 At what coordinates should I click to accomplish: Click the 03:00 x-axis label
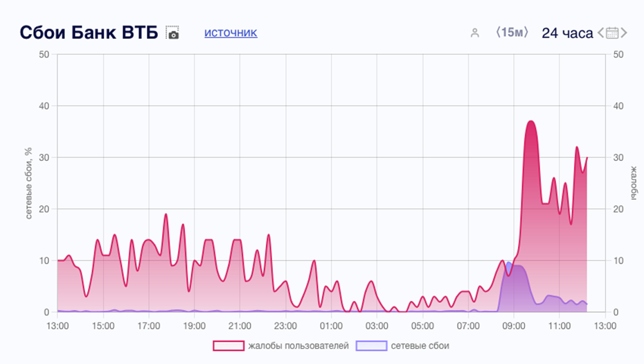pyautogui.click(x=377, y=326)
